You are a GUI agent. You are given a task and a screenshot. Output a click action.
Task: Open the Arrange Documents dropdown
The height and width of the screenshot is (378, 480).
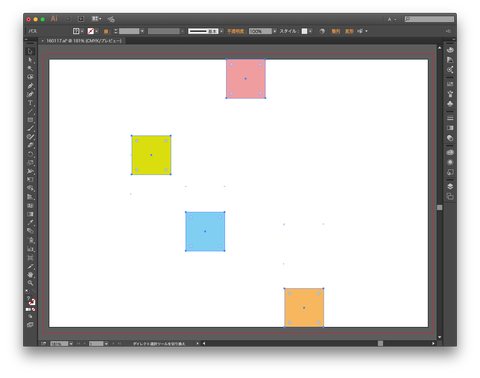pyautogui.click(x=96, y=19)
